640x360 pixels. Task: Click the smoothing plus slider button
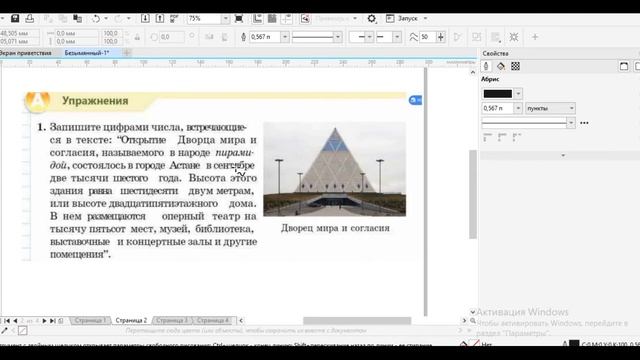click(x=440, y=37)
